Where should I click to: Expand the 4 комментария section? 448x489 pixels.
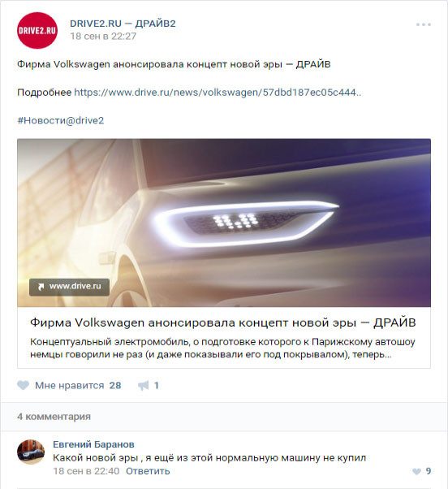click(x=54, y=417)
